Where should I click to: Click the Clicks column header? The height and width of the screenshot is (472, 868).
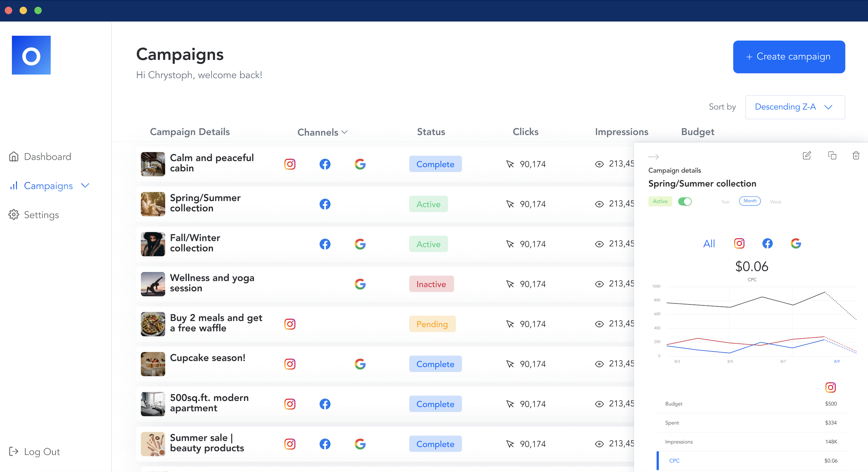(x=525, y=132)
